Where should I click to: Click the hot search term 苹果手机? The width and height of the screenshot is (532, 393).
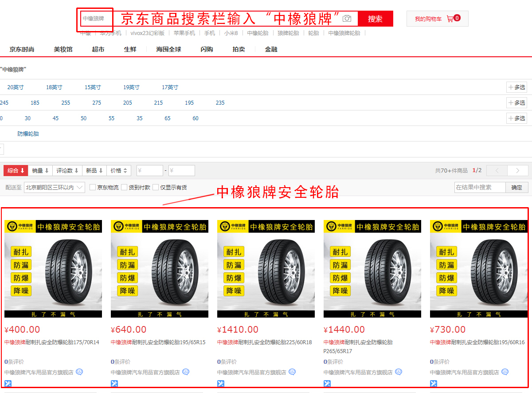coord(184,33)
